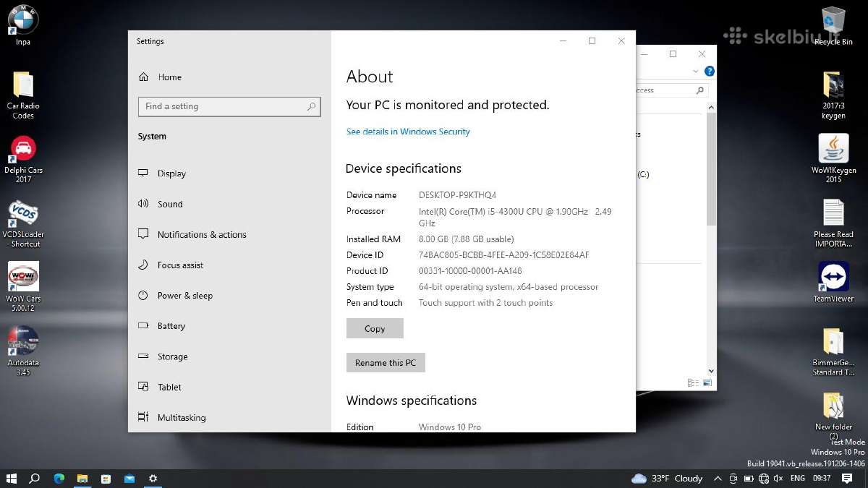The height and width of the screenshot is (488, 868).
Task: Open the BimmerGe... Standard T... folder
Action: [x=833, y=351]
